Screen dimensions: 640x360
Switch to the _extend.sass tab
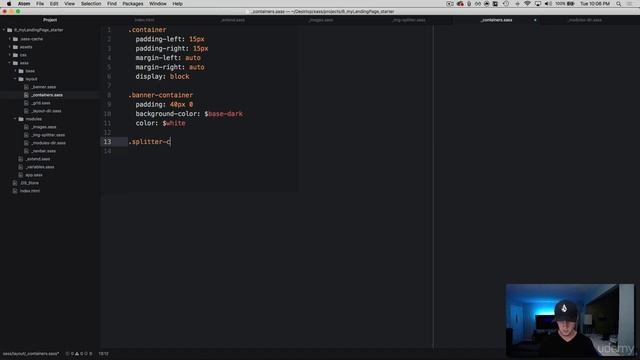click(x=233, y=20)
